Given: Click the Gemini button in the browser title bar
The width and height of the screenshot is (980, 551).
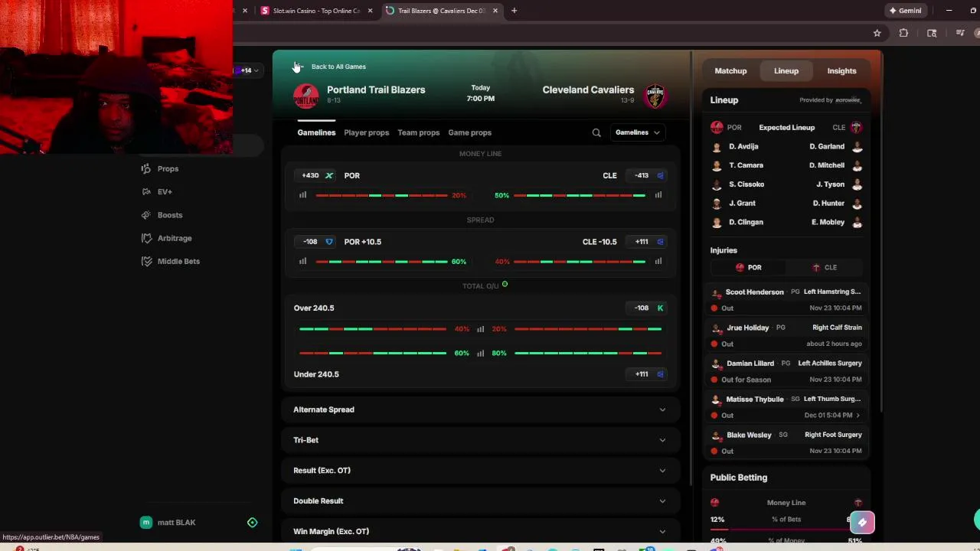Looking at the screenshot, I should [905, 11].
